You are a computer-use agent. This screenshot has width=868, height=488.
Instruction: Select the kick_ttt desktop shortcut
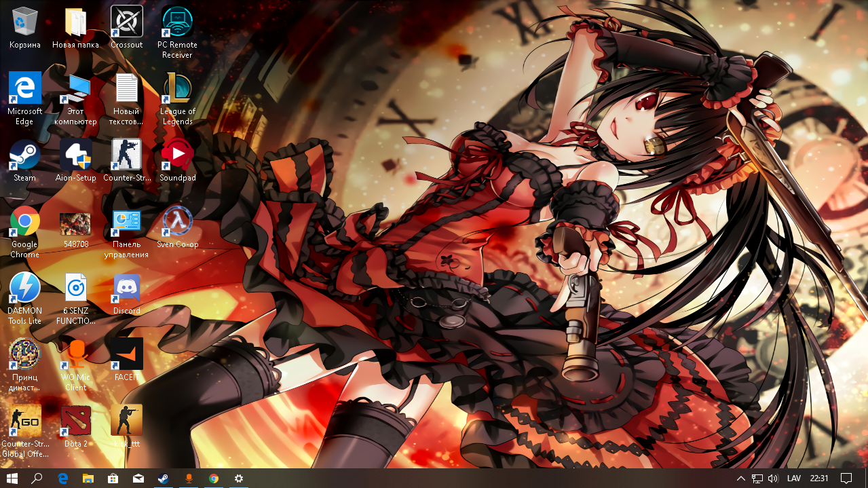(127, 426)
